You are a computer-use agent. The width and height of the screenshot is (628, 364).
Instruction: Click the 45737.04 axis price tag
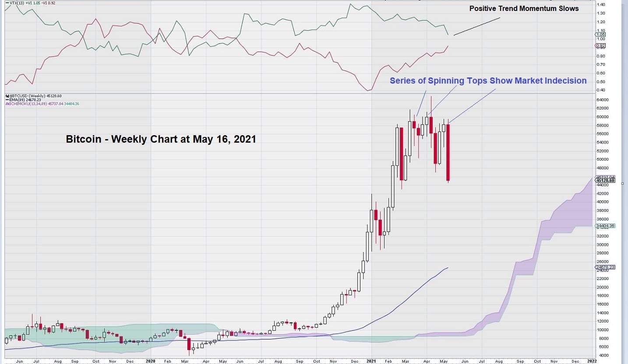pos(605,177)
